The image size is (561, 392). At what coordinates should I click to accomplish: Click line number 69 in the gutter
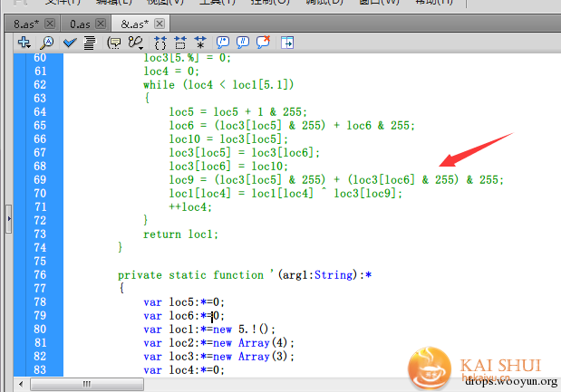(x=40, y=180)
